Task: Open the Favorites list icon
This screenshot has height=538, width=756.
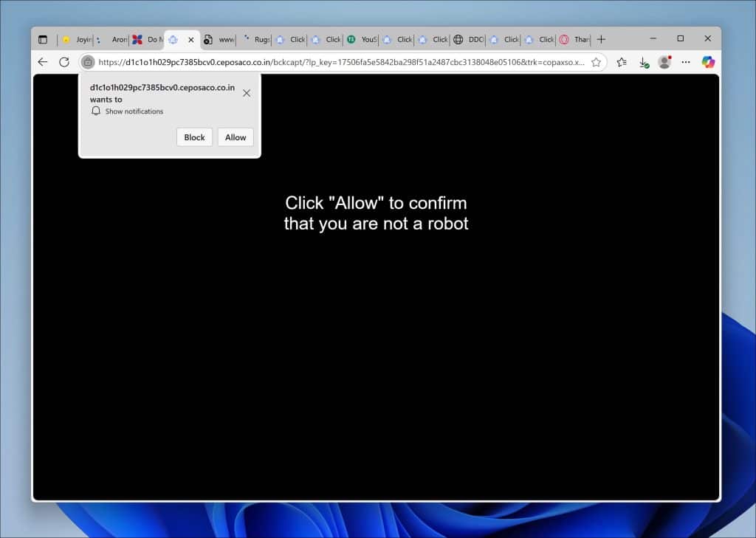Action: click(x=622, y=62)
